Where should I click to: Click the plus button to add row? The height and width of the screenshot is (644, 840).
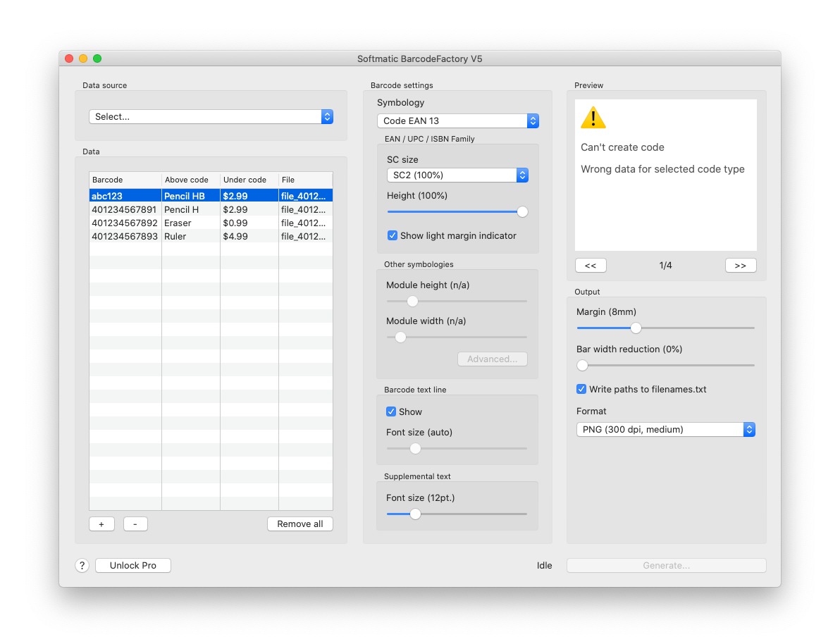click(x=101, y=524)
